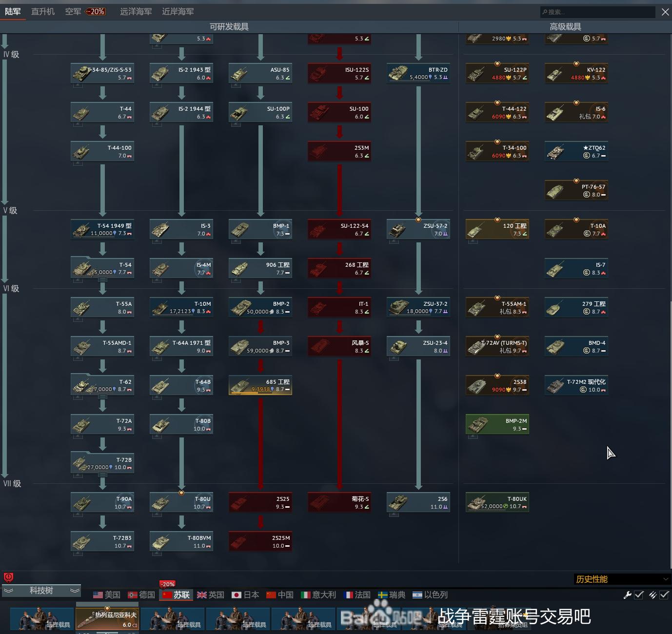Viewport: 672px width, 634px height.
Task: Expand the T-62 vehicle group
Action: (102, 396)
